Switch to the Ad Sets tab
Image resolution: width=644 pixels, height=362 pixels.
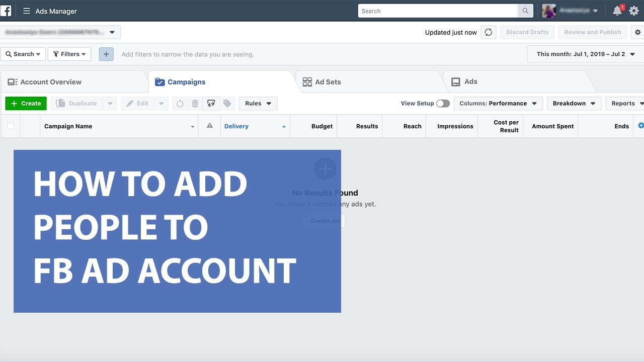click(370, 82)
